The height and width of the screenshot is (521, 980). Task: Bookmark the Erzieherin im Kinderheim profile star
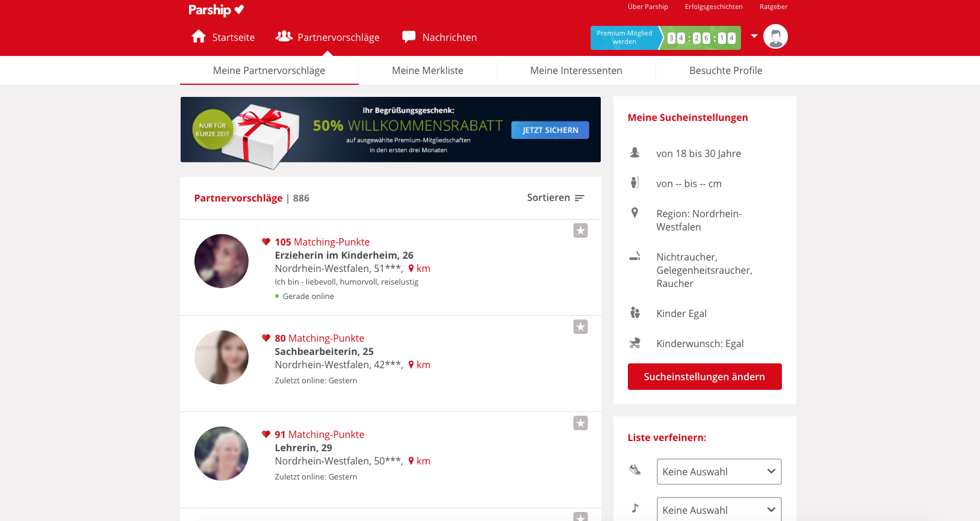click(580, 230)
